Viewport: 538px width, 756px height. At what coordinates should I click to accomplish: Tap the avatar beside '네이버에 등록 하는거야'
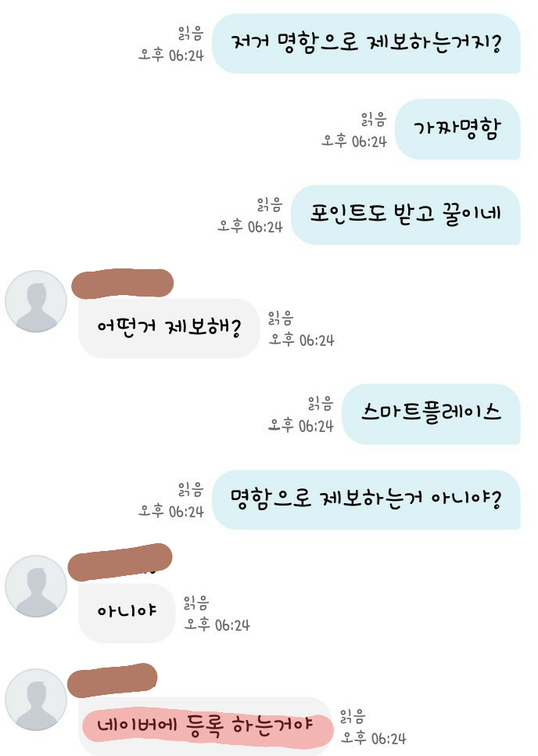(36, 700)
